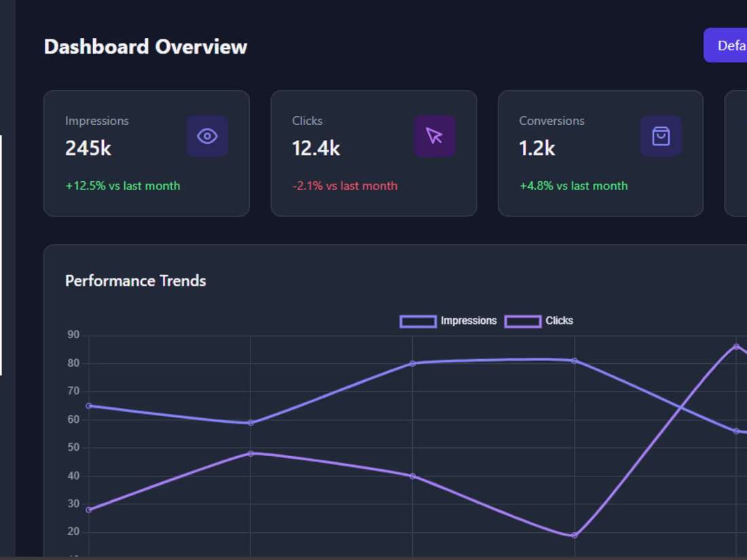
Task: Click Clicks data point at value 28
Action: (88, 510)
